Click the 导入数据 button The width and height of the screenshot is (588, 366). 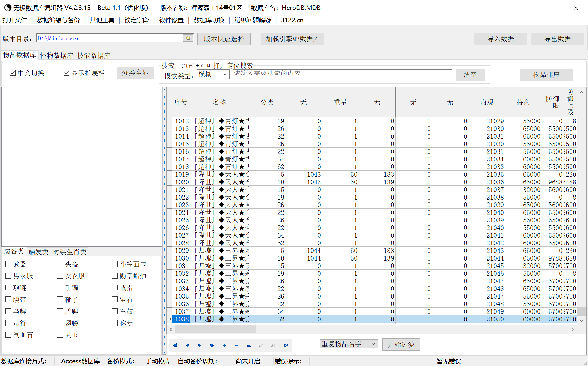[x=501, y=39]
